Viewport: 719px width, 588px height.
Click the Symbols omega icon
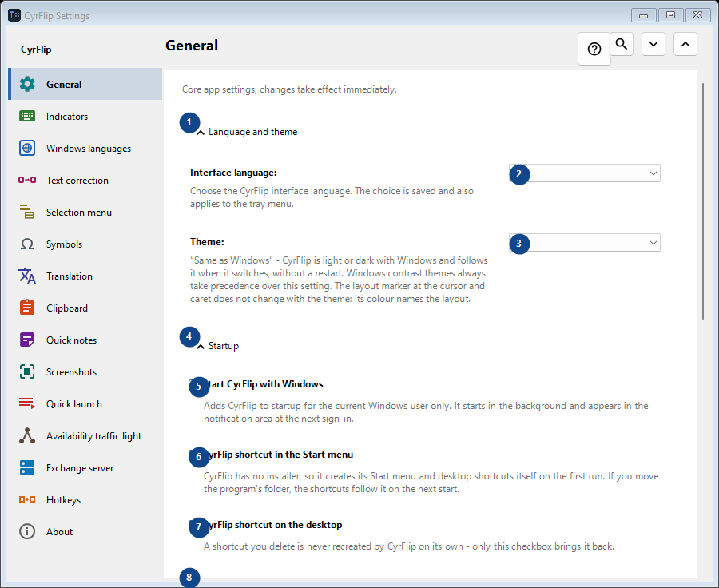[27, 244]
